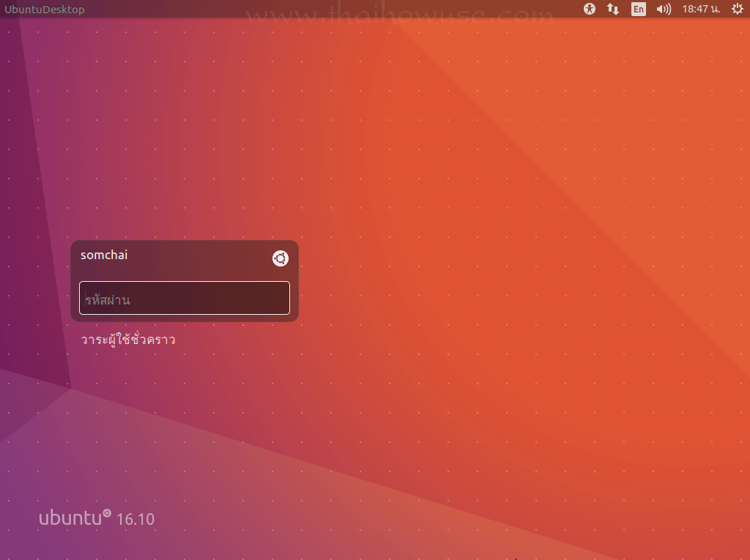Click the UbuntuDesktop hostname label

[x=45, y=10]
